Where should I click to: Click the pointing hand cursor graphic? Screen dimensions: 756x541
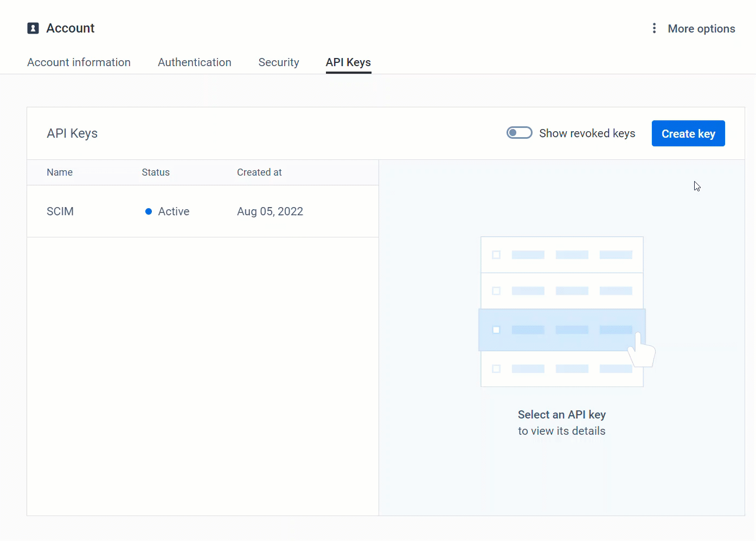(642, 350)
